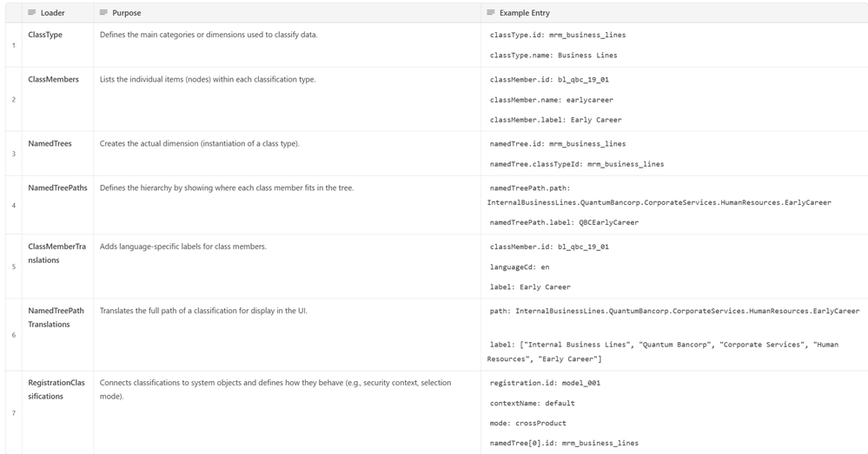Select example entry with languageCd: en
Screen dimensions: 868x454
click(x=520, y=266)
